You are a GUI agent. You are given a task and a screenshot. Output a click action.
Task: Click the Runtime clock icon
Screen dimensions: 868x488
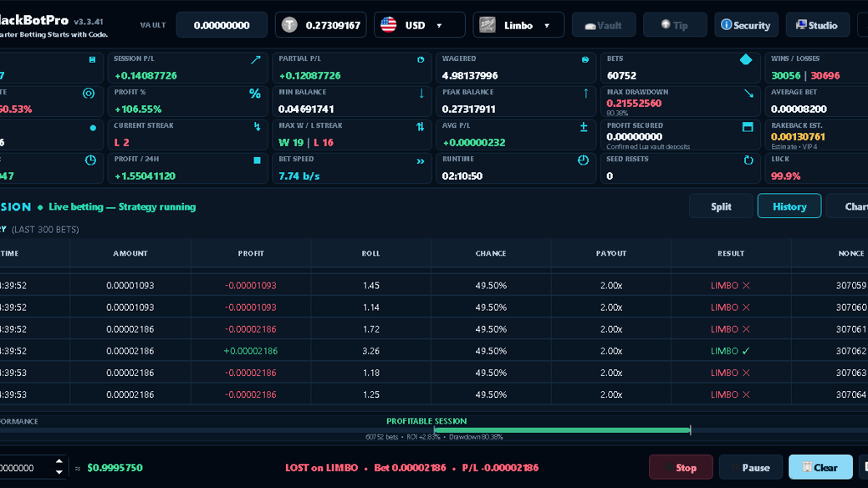coord(583,160)
